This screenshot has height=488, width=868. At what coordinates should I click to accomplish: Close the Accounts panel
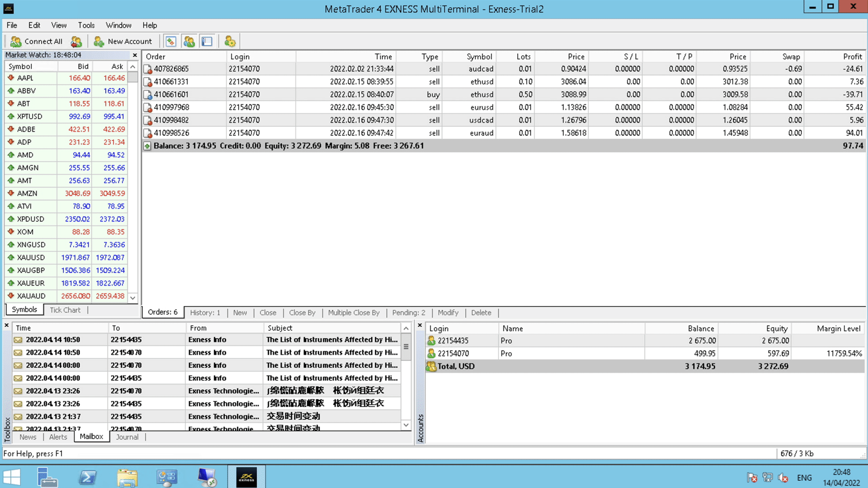[420, 325]
